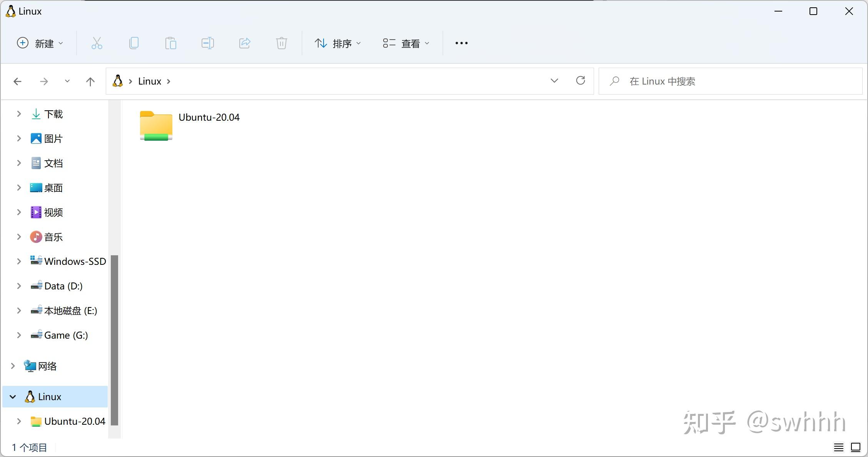868x457 pixels.
Task: Click the Copy icon in toolbar
Action: 134,43
